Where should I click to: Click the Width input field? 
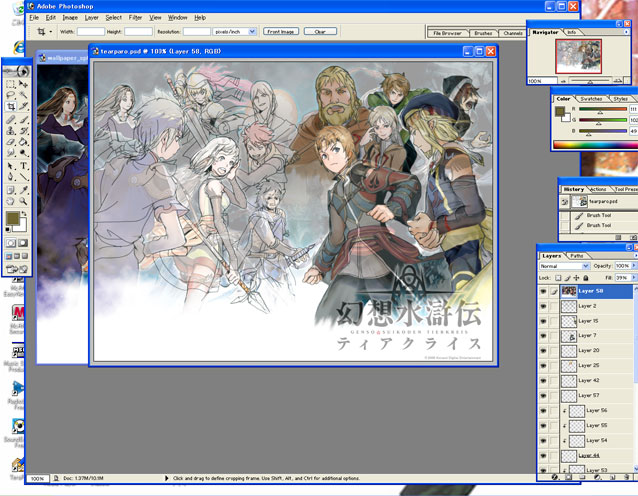pyautogui.click(x=91, y=31)
